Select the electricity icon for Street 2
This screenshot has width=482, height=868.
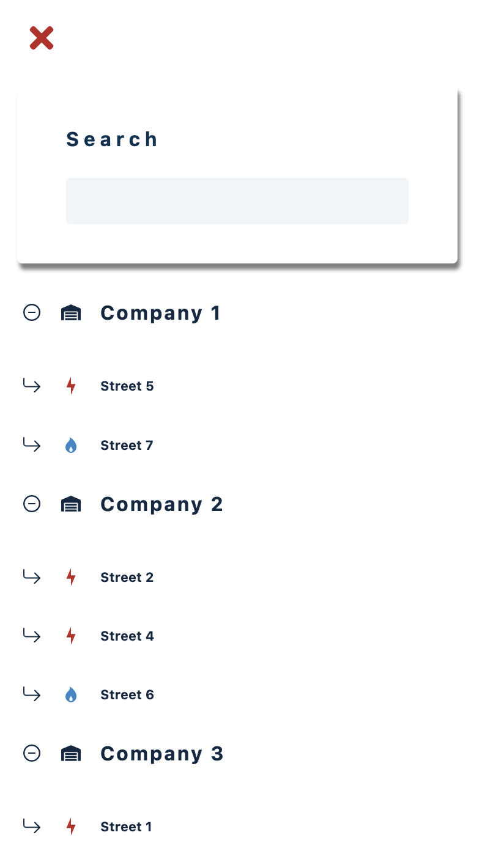click(x=72, y=576)
